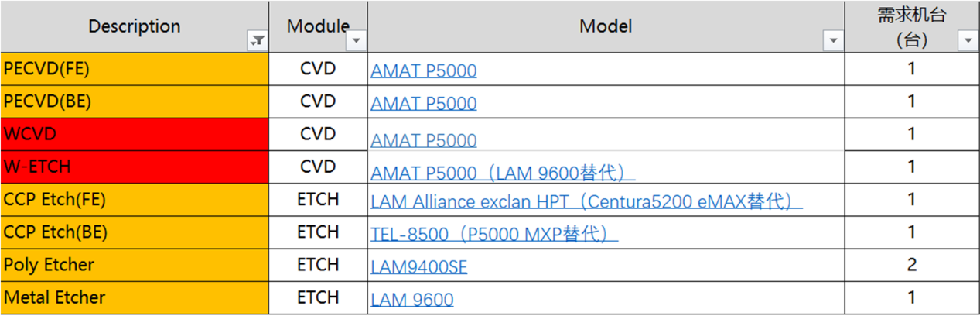This screenshot has height=316, width=980.
Task: Click the TEL-8500 (P5000 MXP替代) link
Action: (493, 234)
